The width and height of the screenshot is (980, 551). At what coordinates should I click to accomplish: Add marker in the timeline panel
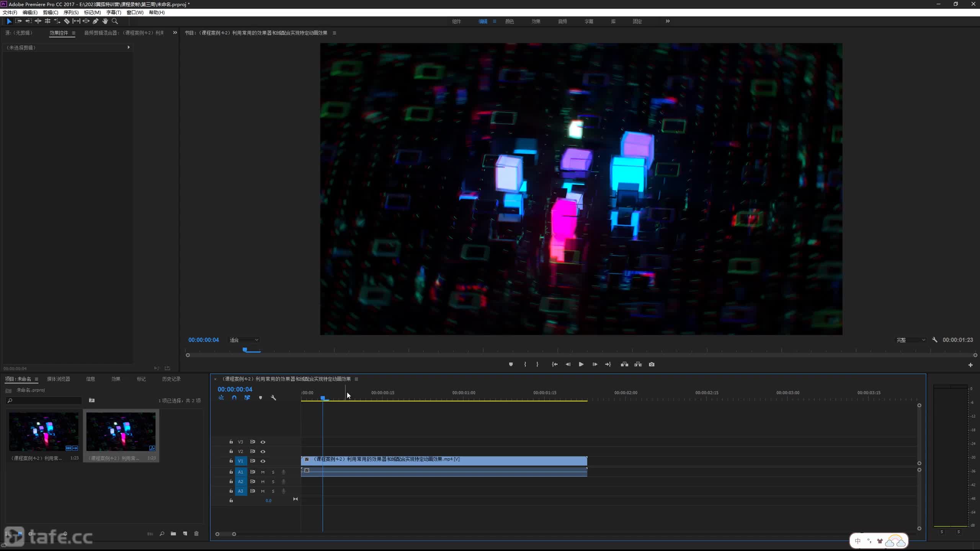tap(260, 398)
